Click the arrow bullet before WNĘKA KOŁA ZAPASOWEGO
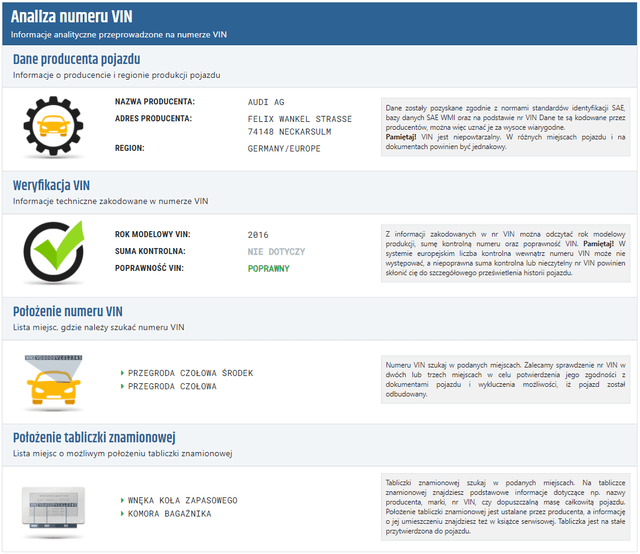640x554 pixels. tap(122, 501)
